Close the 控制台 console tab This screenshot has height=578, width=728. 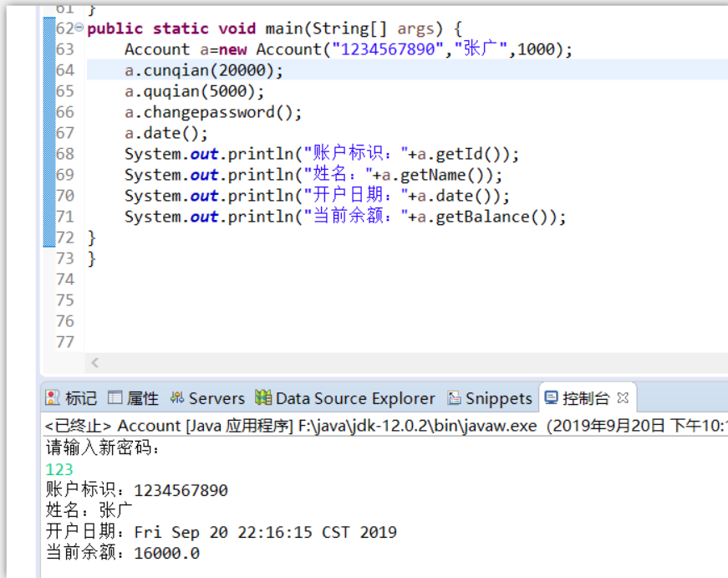623,397
